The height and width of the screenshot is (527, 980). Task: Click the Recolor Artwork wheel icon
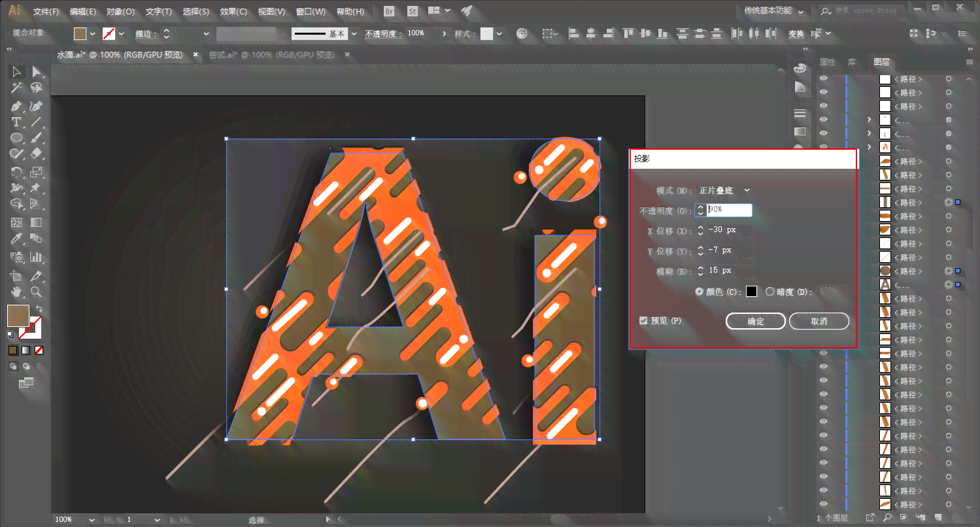coord(522,33)
